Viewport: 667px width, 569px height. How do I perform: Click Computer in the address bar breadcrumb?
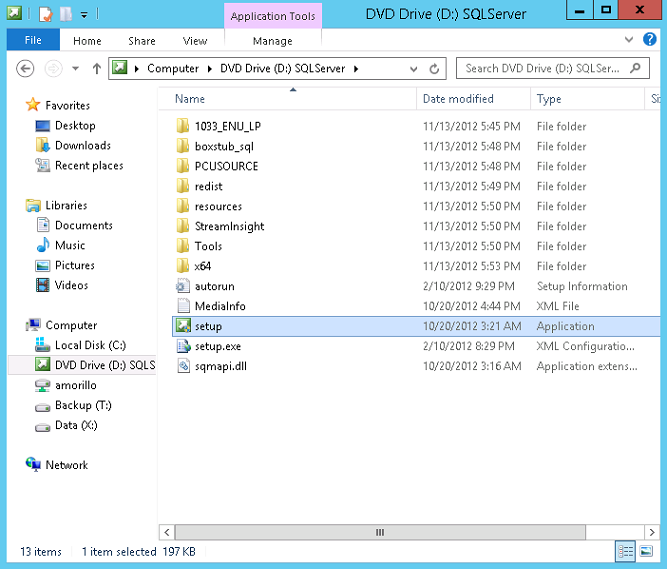[173, 68]
